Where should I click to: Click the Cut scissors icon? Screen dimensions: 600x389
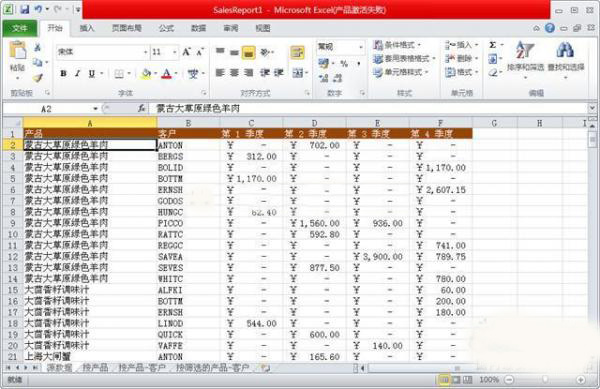[x=38, y=47]
